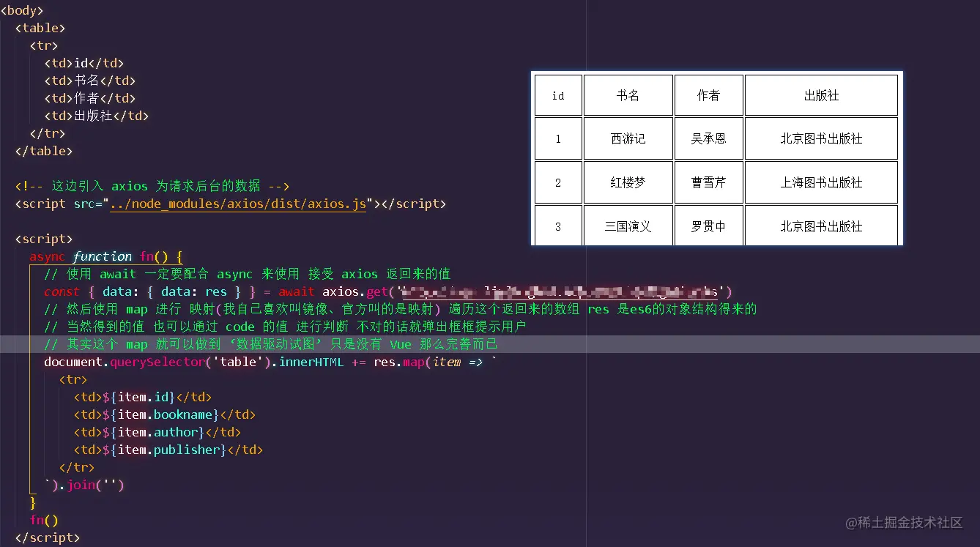Click the final closing </script> tag
The height and width of the screenshot is (547, 980).
click(48, 537)
